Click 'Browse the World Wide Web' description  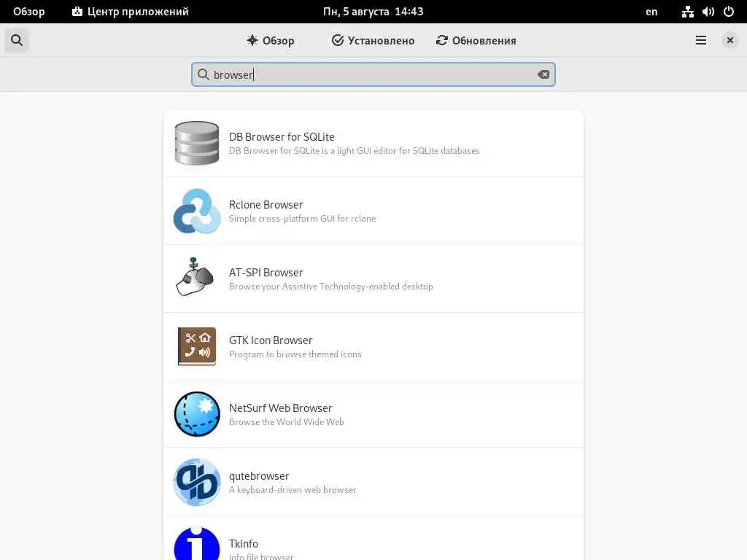tap(286, 422)
